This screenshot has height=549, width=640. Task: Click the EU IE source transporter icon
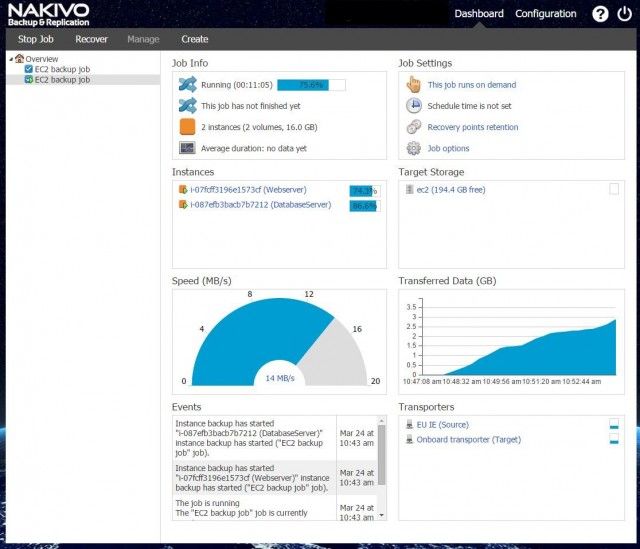[x=409, y=425]
